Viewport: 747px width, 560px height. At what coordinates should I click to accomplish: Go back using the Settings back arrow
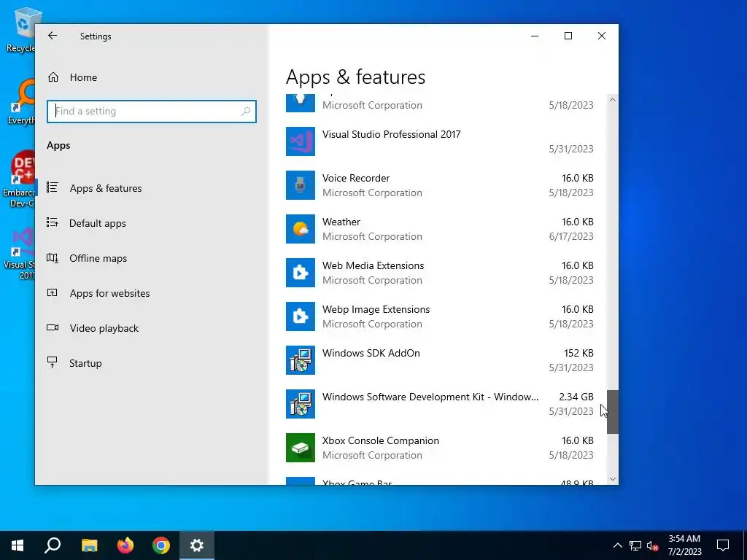tap(53, 36)
